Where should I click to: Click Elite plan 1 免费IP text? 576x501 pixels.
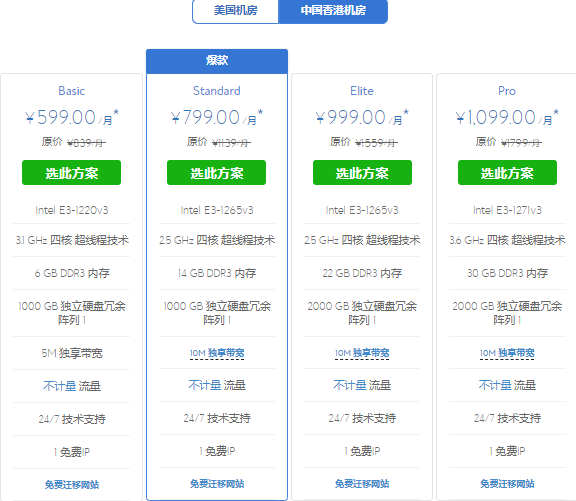point(362,451)
